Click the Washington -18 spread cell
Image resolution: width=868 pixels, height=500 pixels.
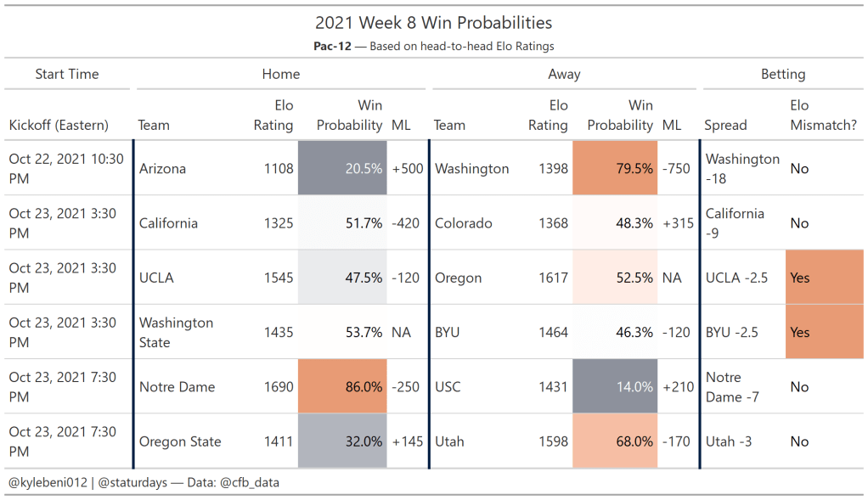(x=742, y=169)
